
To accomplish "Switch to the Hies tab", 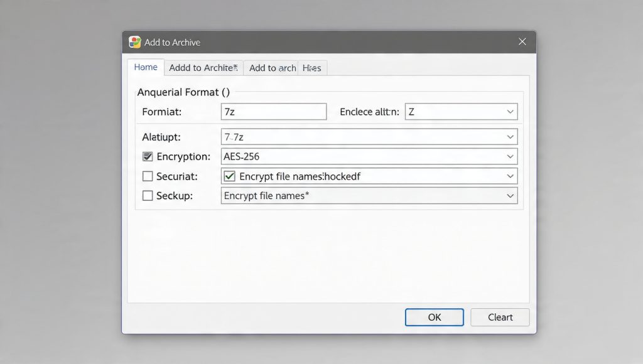I will 312,68.
